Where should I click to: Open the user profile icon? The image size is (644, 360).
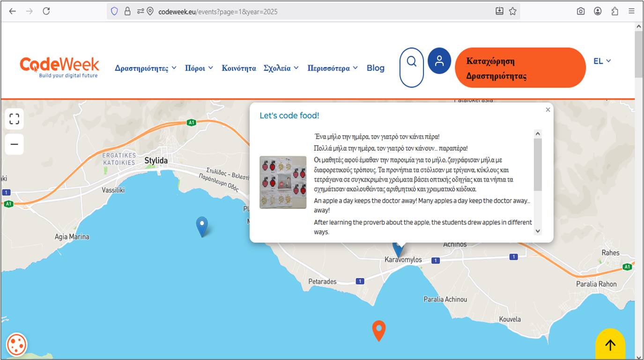pos(439,61)
